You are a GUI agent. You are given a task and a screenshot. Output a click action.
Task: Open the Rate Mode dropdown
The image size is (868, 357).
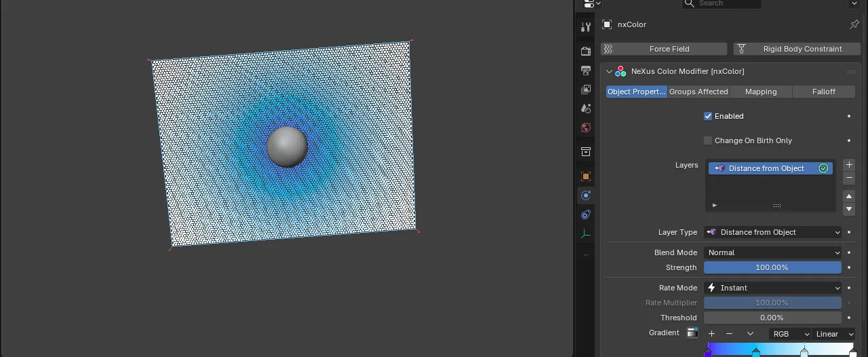[772, 288]
